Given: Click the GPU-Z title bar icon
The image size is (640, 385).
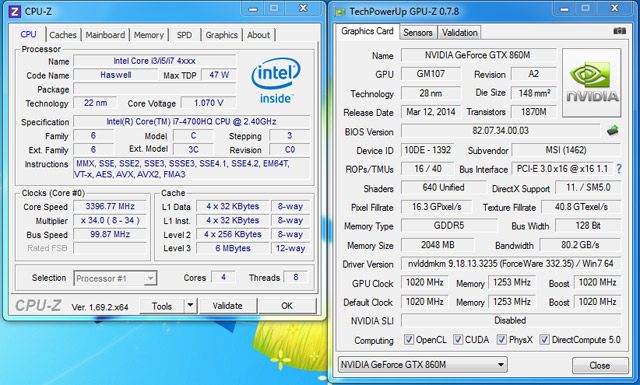Looking at the screenshot, I should [x=340, y=11].
